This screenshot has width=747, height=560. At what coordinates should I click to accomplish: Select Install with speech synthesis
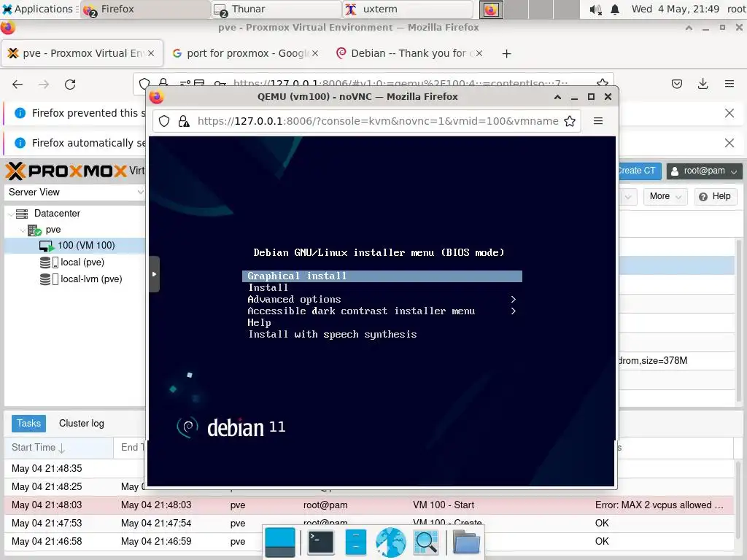tap(332, 334)
